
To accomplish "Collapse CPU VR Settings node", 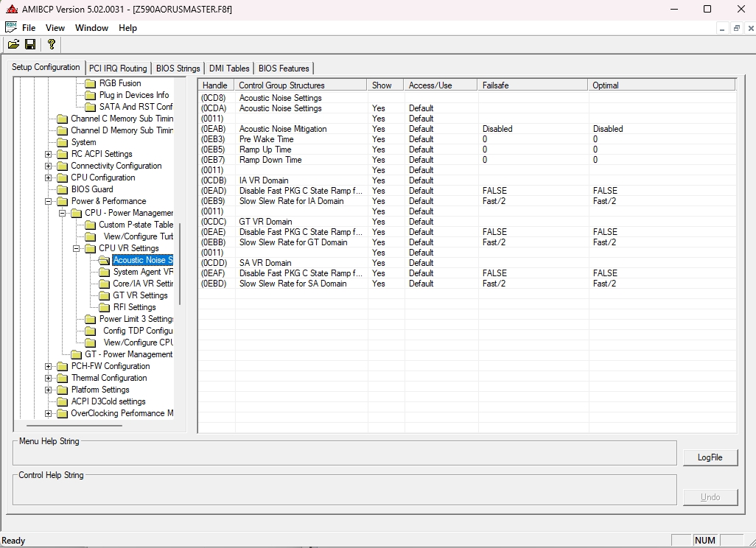I will pyautogui.click(x=76, y=249).
